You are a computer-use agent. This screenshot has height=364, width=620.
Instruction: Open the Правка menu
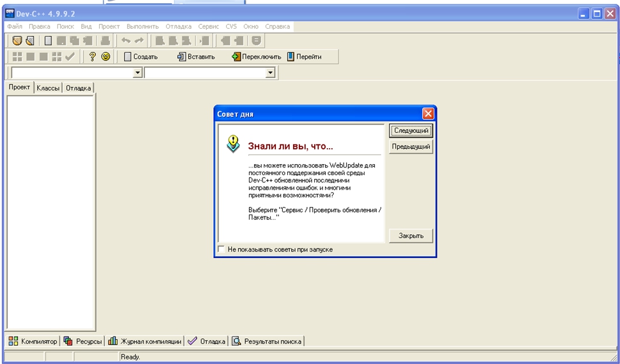(40, 27)
